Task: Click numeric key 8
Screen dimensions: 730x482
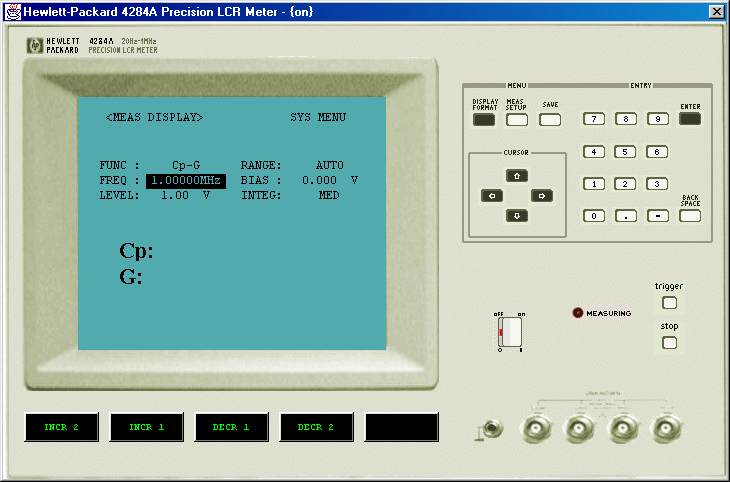Action: [626, 119]
